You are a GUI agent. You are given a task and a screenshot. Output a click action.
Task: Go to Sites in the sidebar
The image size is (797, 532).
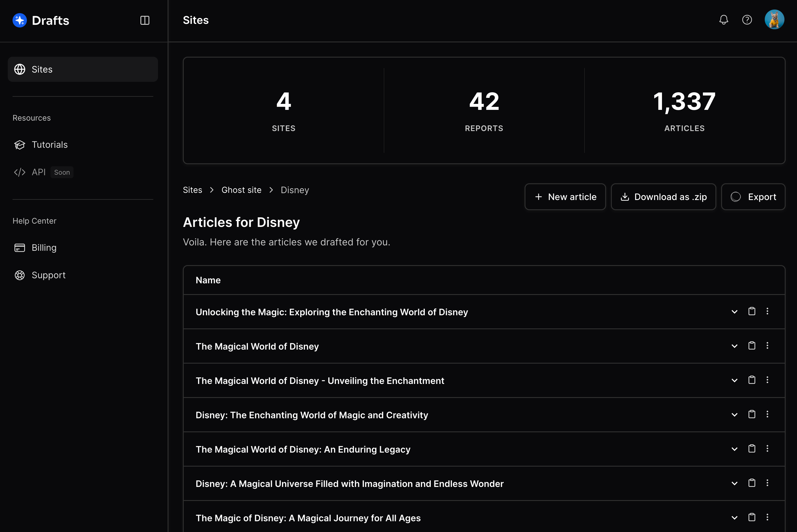tap(83, 69)
